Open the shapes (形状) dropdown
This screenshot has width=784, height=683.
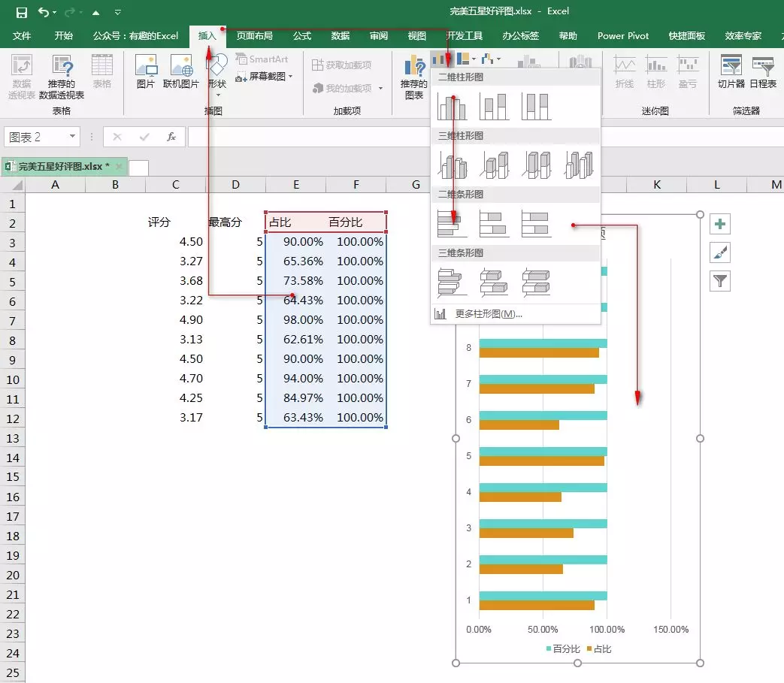tap(217, 77)
